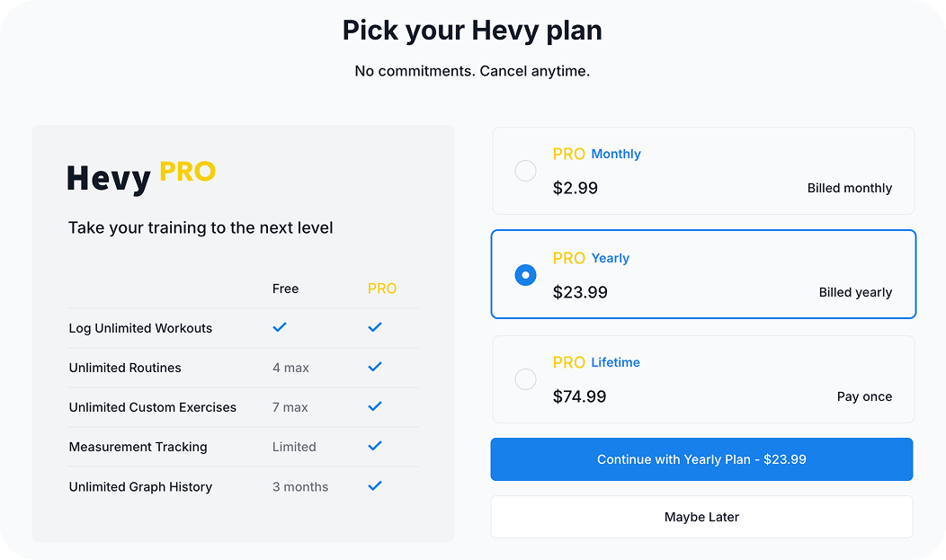The height and width of the screenshot is (560, 946).
Task: Click the $74.99 lifetime plan card
Action: [702, 379]
